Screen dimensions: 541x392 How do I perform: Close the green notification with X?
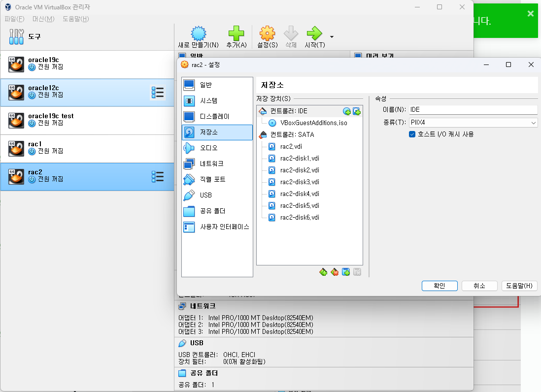531,13
